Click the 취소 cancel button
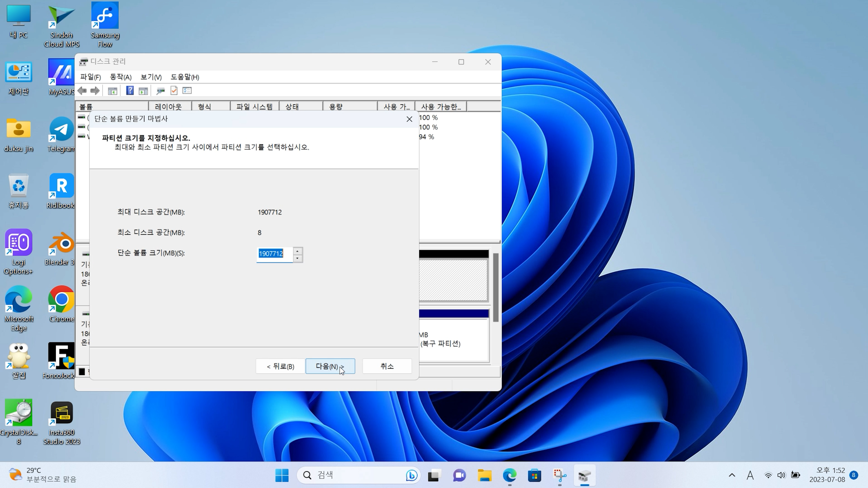 [387, 366]
